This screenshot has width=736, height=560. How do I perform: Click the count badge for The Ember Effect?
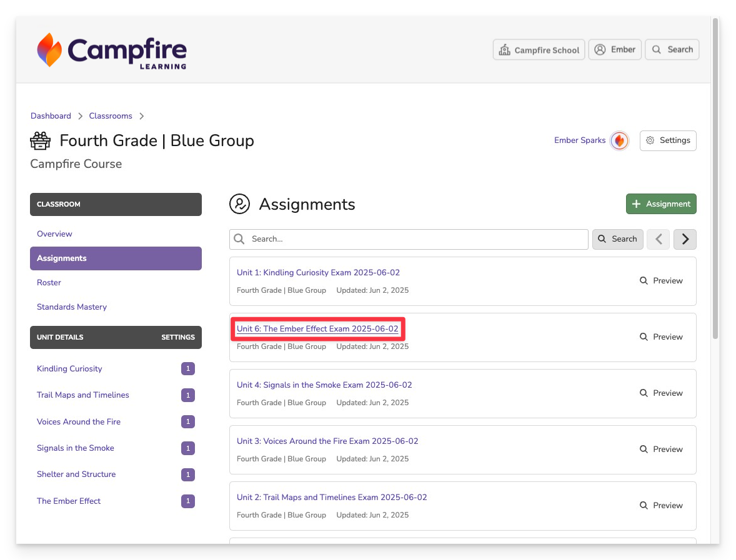click(x=188, y=501)
